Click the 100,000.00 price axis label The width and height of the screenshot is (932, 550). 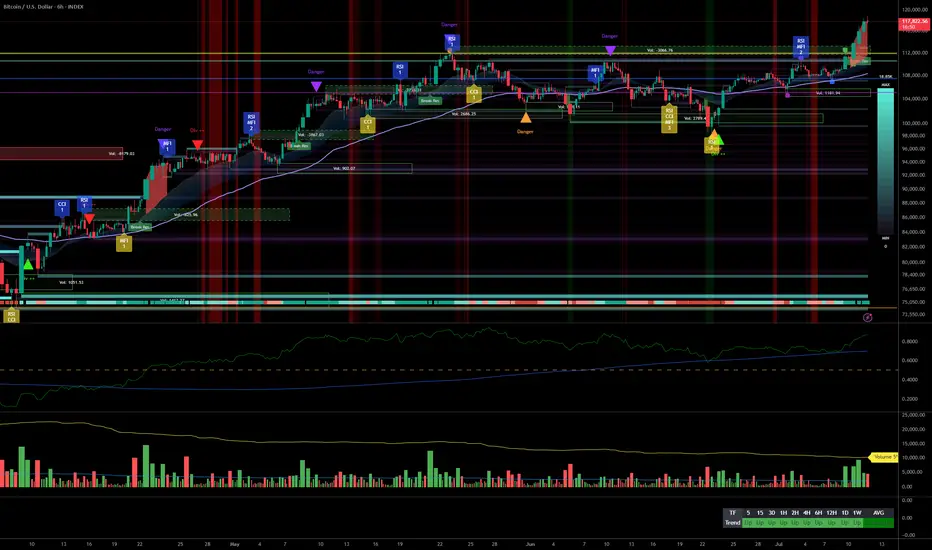pyautogui.click(x=914, y=123)
